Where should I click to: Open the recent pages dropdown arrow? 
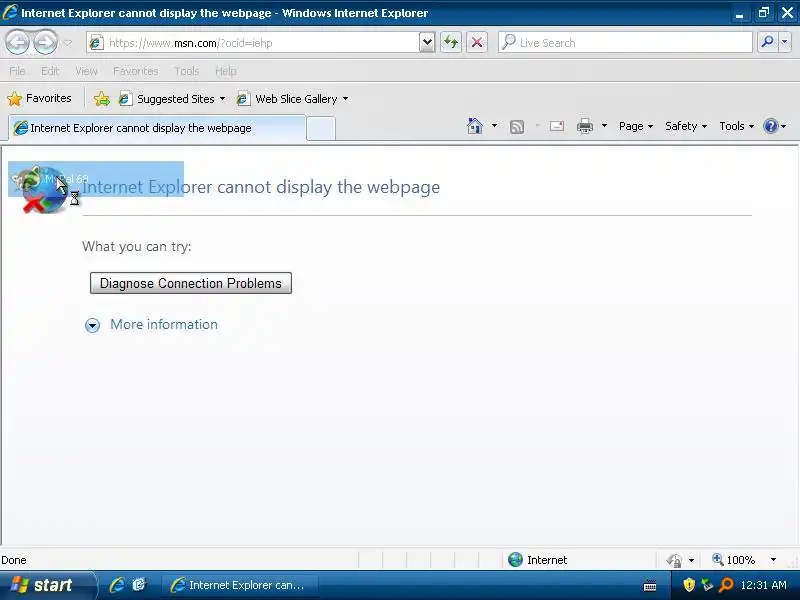click(x=68, y=43)
